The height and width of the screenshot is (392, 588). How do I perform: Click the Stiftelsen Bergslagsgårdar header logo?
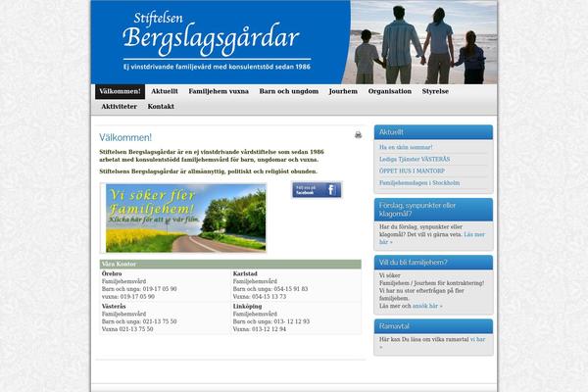pyautogui.click(x=211, y=35)
